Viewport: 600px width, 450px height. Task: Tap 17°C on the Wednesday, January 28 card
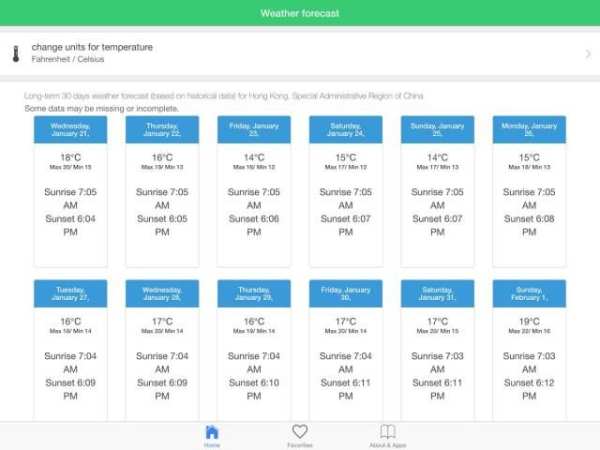click(x=162, y=321)
